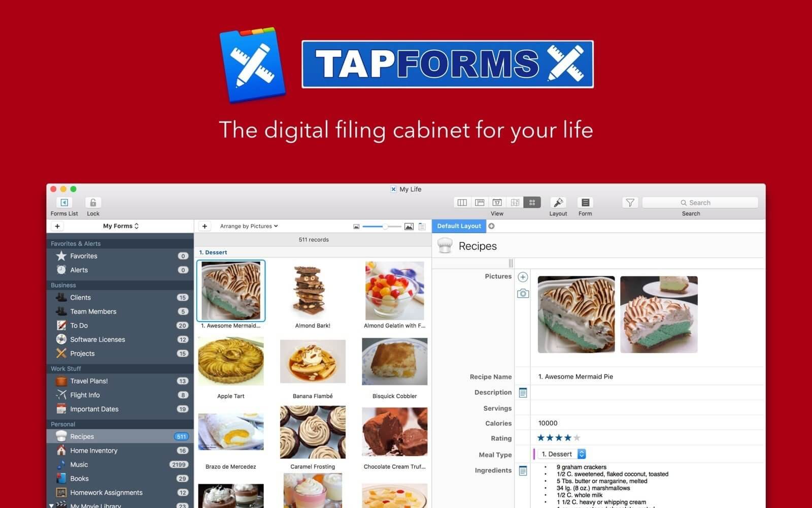Open the map view icon

[515, 202]
